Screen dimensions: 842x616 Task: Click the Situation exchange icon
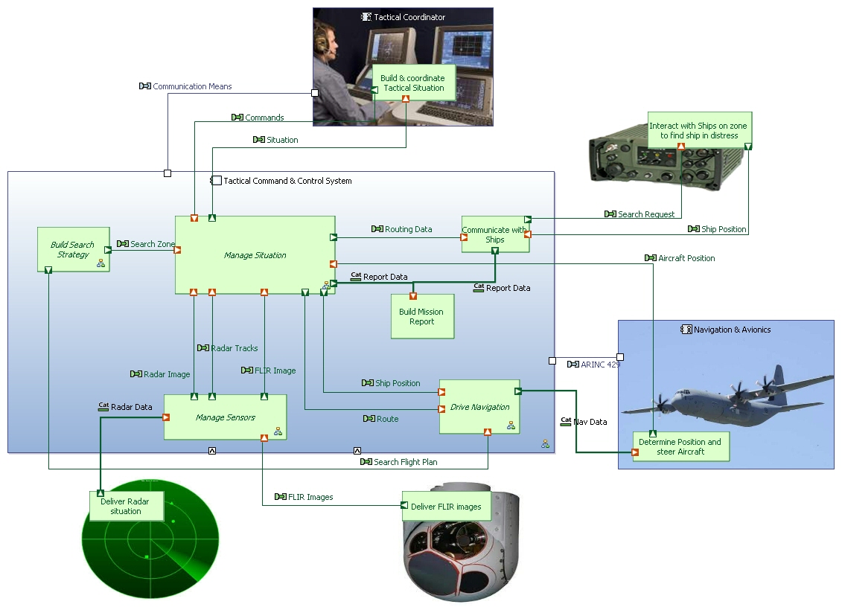coord(259,140)
